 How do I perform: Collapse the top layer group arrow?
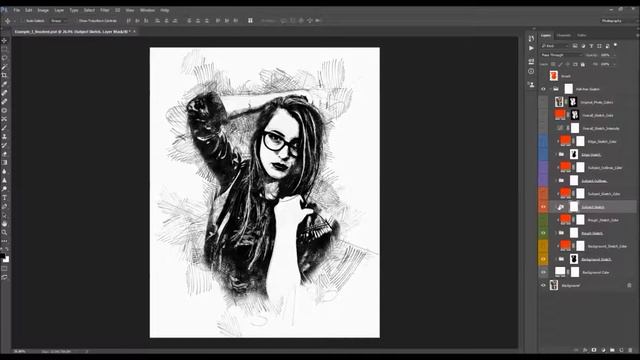coord(550,89)
